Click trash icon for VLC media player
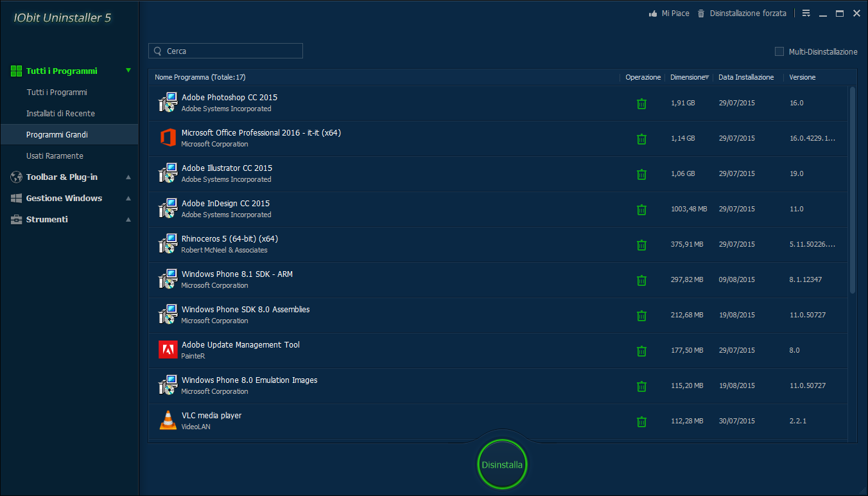The width and height of the screenshot is (868, 496). tap(641, 421)
